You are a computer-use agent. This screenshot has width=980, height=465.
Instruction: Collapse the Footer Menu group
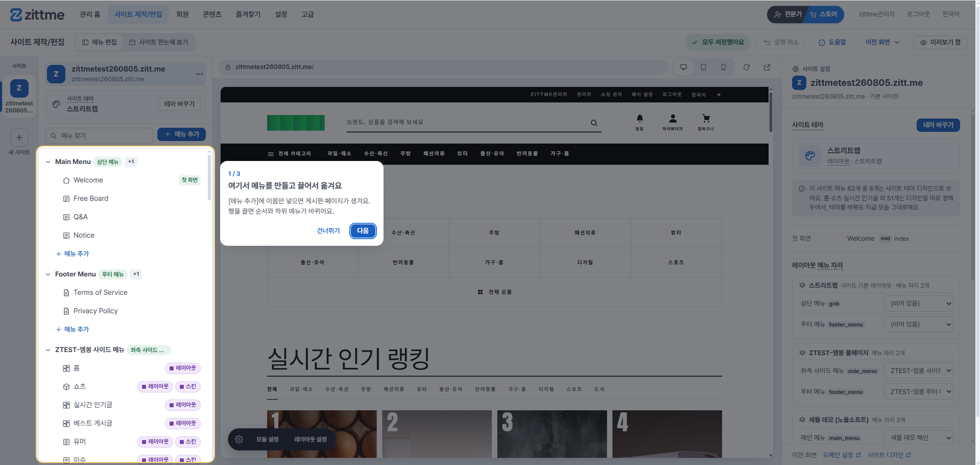click(48, 274)
